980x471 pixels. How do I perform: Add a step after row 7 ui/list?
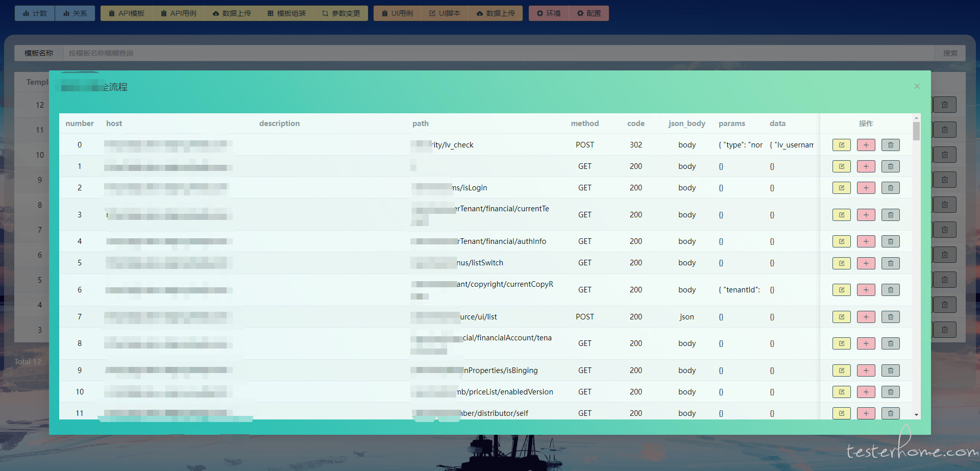866,317
